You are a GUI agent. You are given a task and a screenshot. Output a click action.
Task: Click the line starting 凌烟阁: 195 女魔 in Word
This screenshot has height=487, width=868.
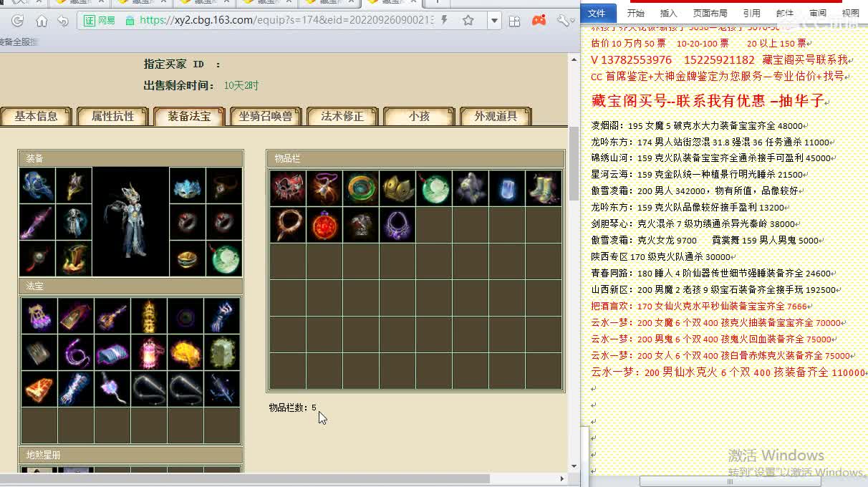697,125
